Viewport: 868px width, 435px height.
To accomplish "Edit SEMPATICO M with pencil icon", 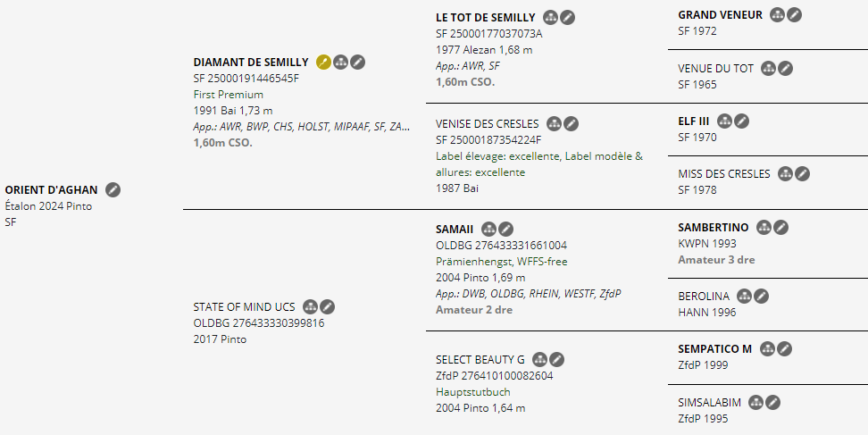I will 784,348.
